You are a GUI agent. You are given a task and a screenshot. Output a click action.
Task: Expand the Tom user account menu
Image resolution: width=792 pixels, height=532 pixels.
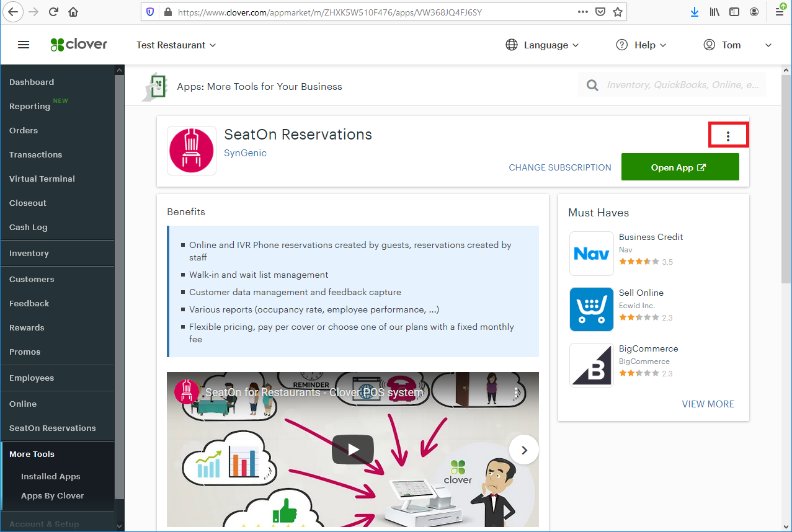tap(737, 45)
